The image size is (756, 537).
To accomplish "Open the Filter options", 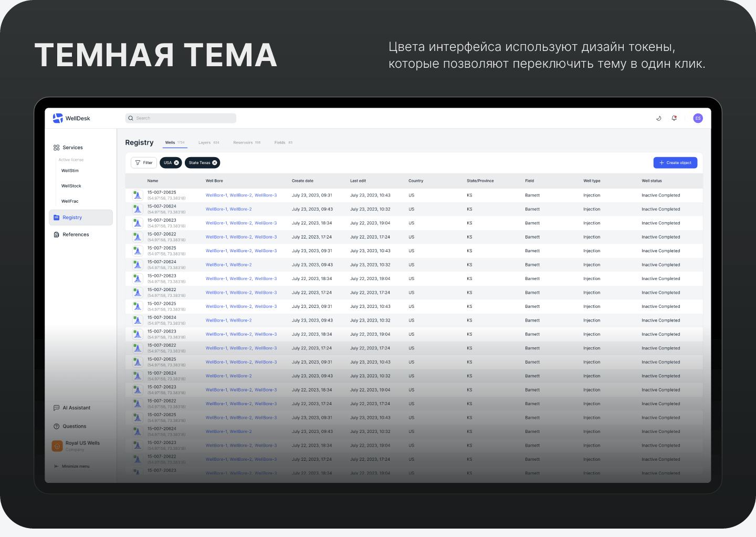I will (x=144, y=163).
